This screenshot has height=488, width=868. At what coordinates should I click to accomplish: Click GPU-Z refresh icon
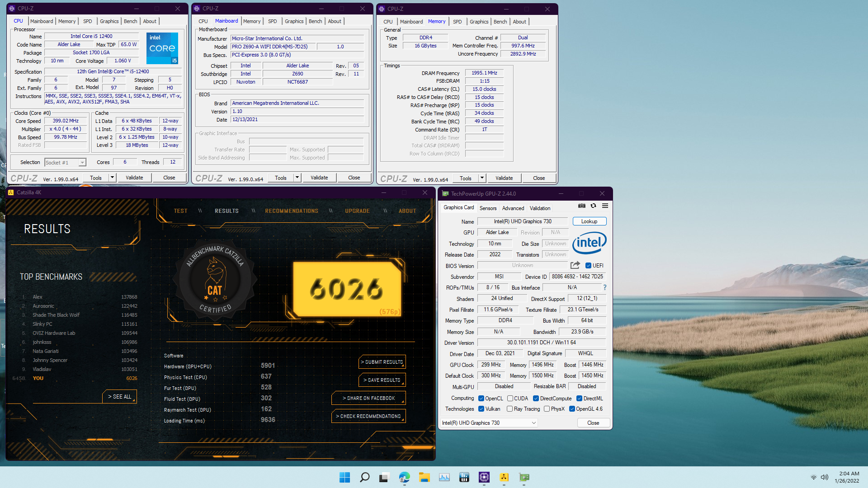(x=593, y=206)
